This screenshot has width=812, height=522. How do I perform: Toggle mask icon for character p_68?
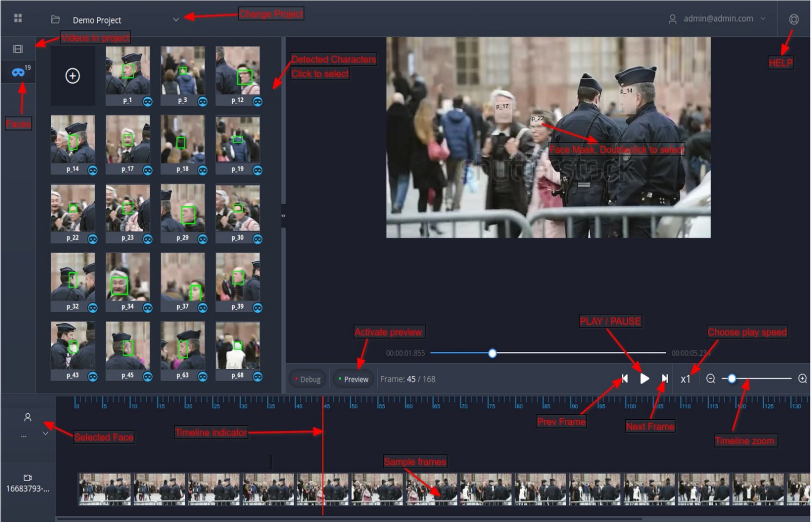258,377
